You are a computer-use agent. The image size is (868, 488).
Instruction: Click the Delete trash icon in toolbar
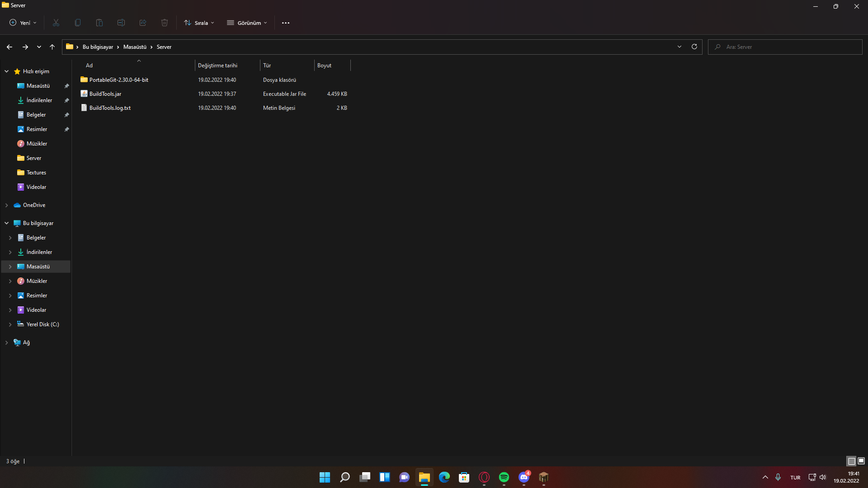[165, 23]
